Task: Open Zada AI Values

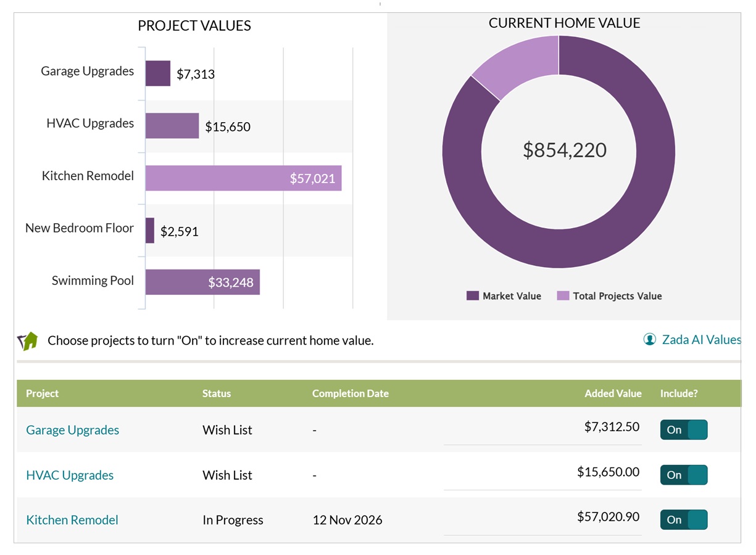Action: [x=702, y=339]
